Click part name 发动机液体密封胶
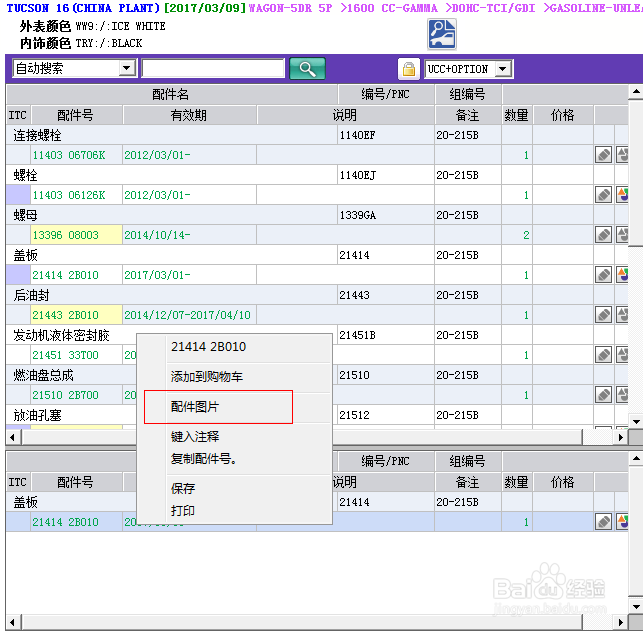This screenshot has width=643, height=631. click(62, 335)
